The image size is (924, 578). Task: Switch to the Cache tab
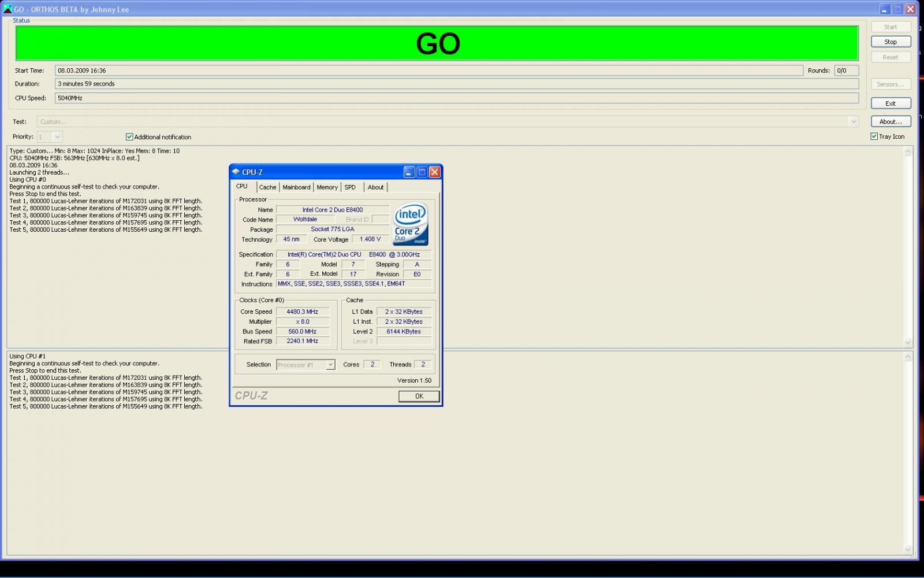click(x=268, y=187)
